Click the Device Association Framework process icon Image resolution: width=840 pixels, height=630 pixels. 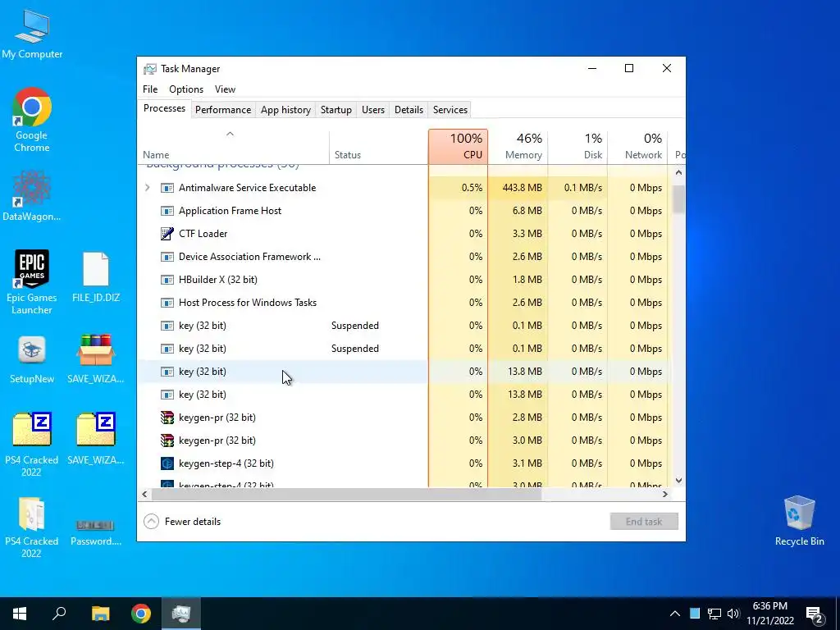(167, 257)
